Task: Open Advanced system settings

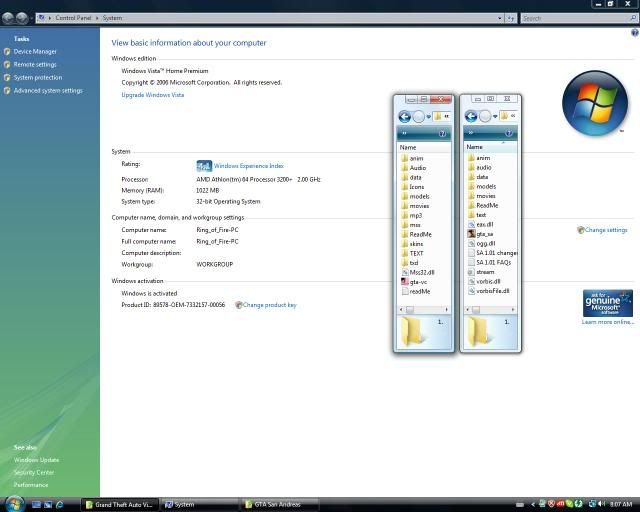Action: click(x=48, y=91)
